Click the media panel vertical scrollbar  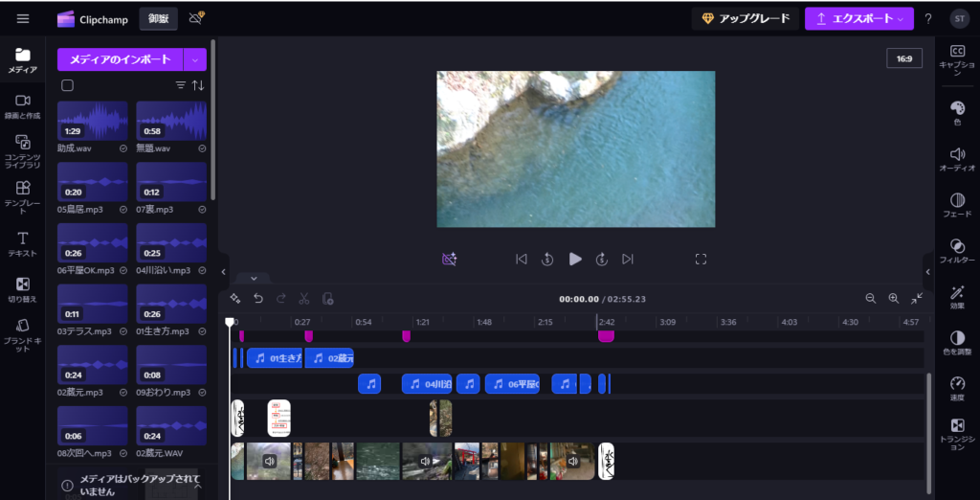coord(213,119)
